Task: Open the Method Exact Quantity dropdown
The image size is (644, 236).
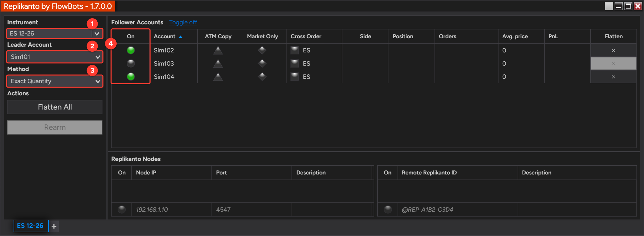Action: coord(55,81)
